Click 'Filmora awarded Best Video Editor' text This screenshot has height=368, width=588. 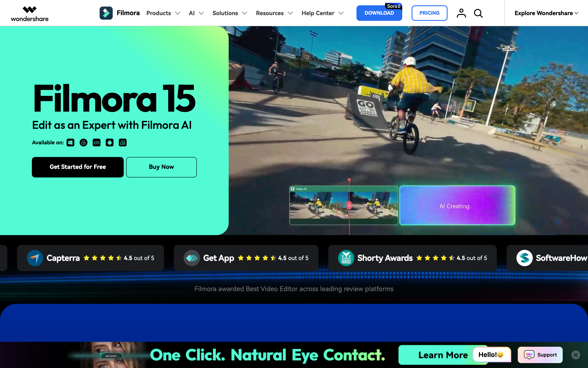[294, 289]
